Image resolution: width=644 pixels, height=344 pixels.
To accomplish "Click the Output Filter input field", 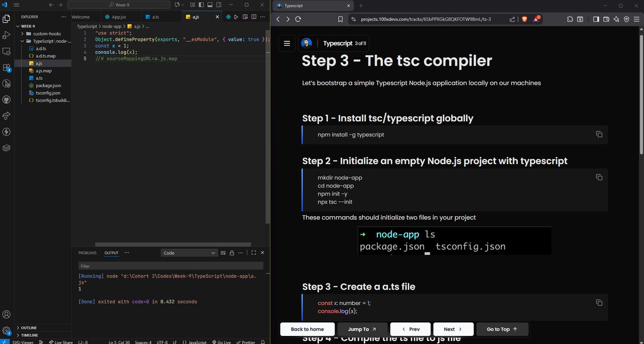I will pos(170,266).
